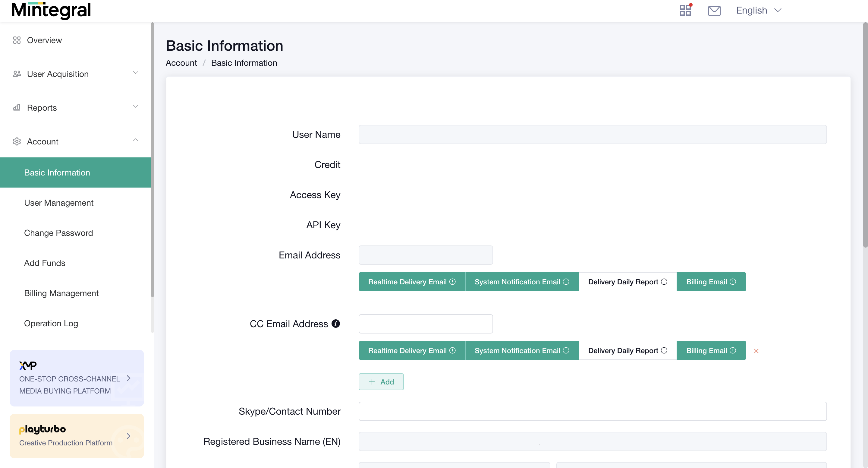Click the User Acquisition sidebar icon
This screenshot has width=868, height=468.
[17, 74]
